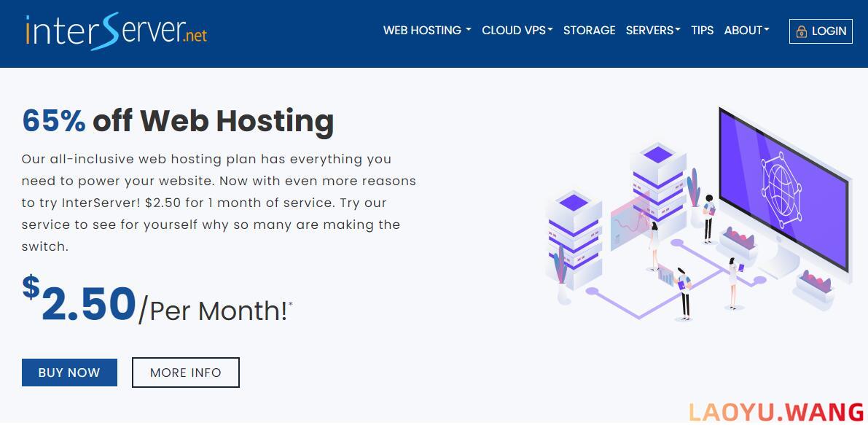Click the BUY NOW button
This screenshot has height=425, width=868.
click(x=69, y=373)
